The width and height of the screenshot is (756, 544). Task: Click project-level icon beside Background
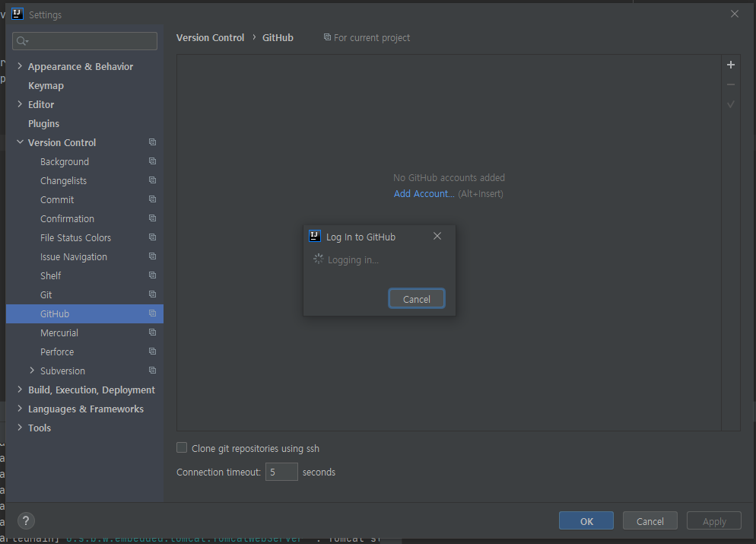click(x=152, y=161)
